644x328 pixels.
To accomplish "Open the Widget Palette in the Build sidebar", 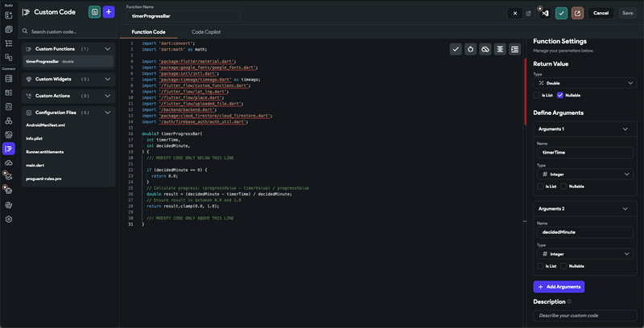I will click(x=9, y=15).
